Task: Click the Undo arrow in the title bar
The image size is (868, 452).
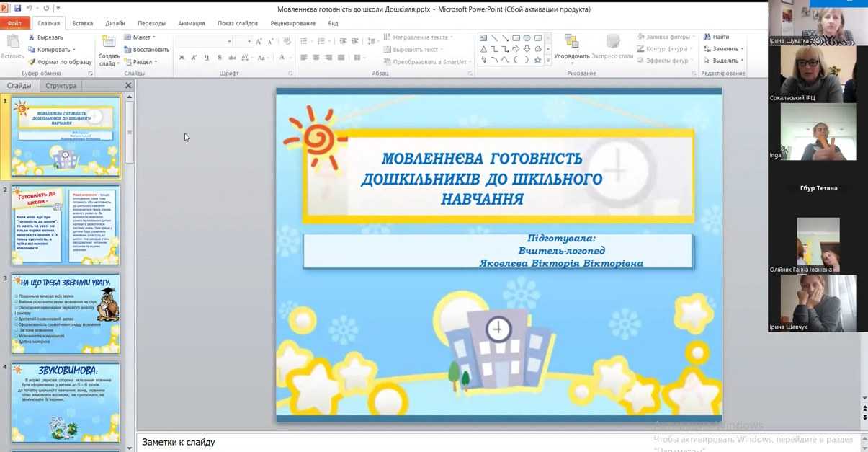Action: [x=30, y=9]
